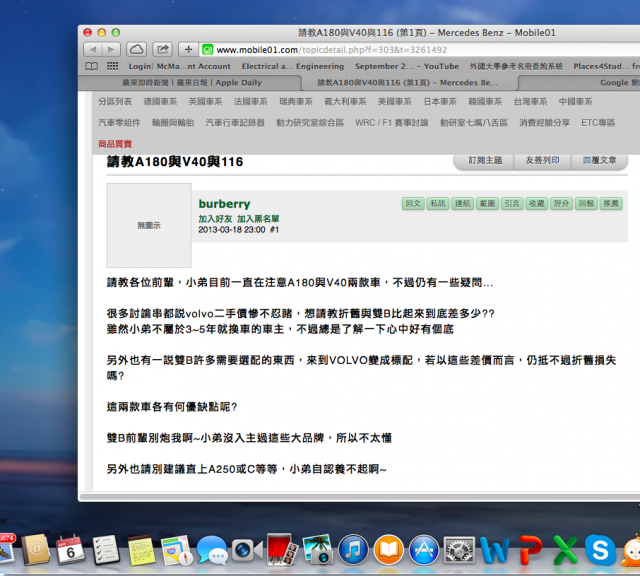Open 分區列表 menu item
Image resolution: width=640 pixels, height=576 pixels.
pyautogui.click(x=115, y=102)
